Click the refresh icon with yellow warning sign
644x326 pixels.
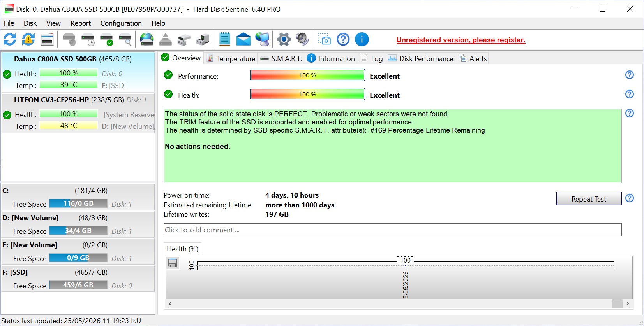click(28, 39)
